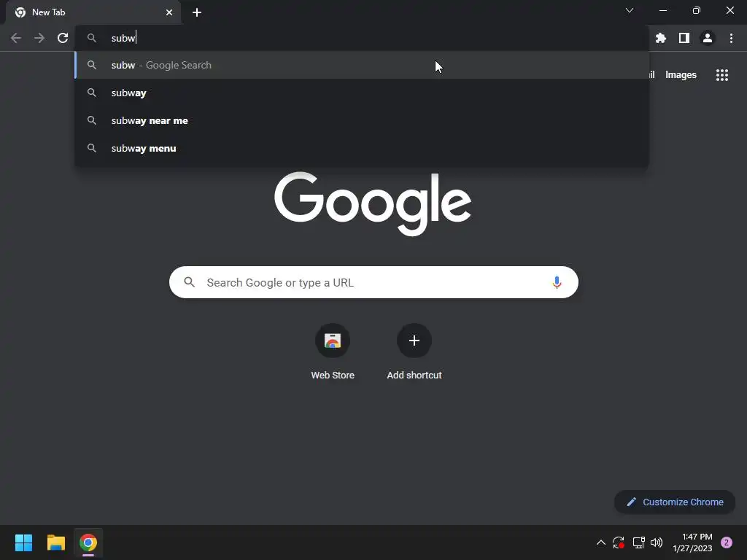Click the sync status tray icon
Image resolution: width=747 pixels, height=560 pixels.
coord(619,542)
